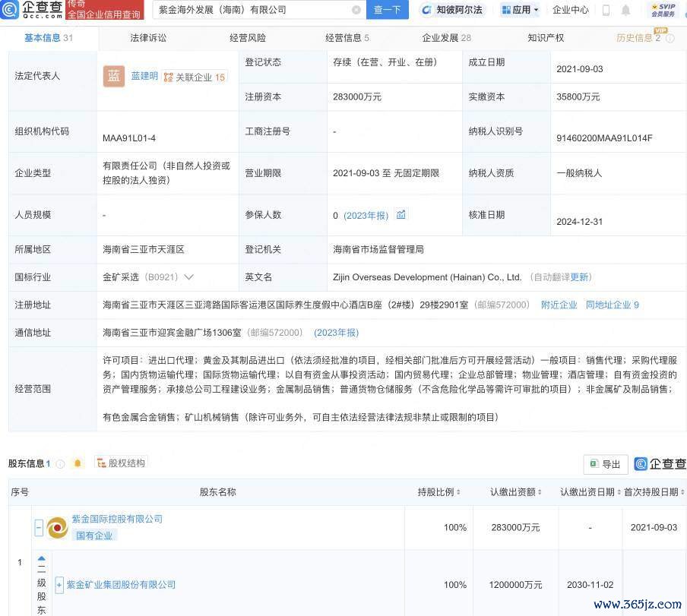Click the info icon beside 历史信息
The image size is (687, 616).
tap(670, 39)
